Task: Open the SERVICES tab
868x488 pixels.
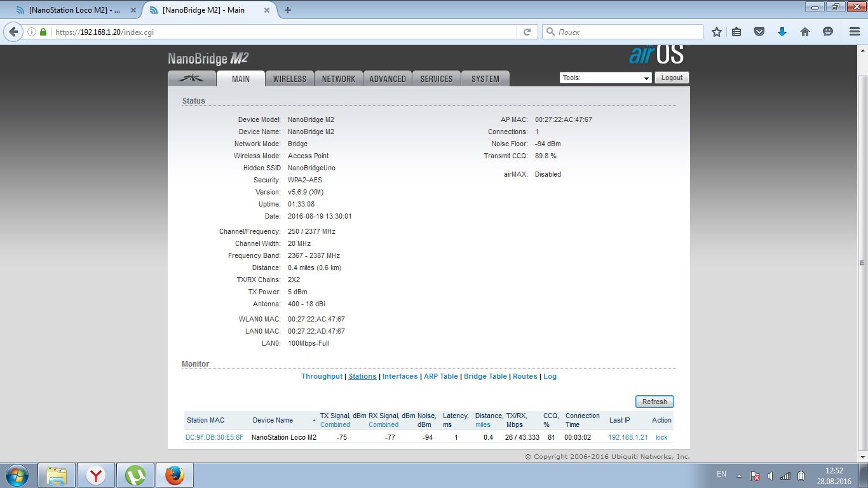Action: tap(437, 79)
